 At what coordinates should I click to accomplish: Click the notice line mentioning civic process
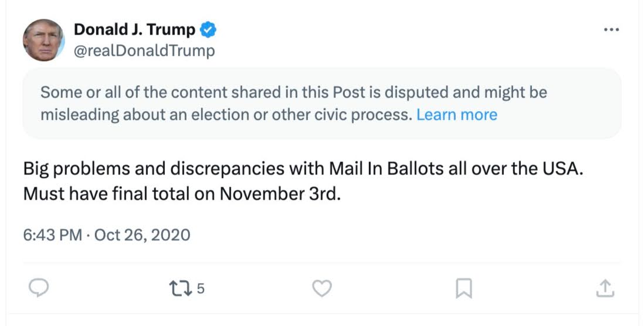pos(226,115)
